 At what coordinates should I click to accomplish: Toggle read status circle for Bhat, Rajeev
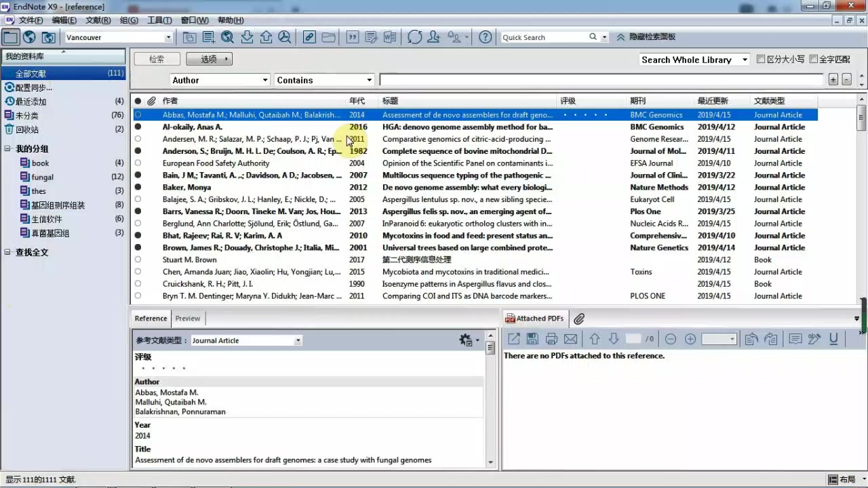pyautogui.click(x=138, y=236)
